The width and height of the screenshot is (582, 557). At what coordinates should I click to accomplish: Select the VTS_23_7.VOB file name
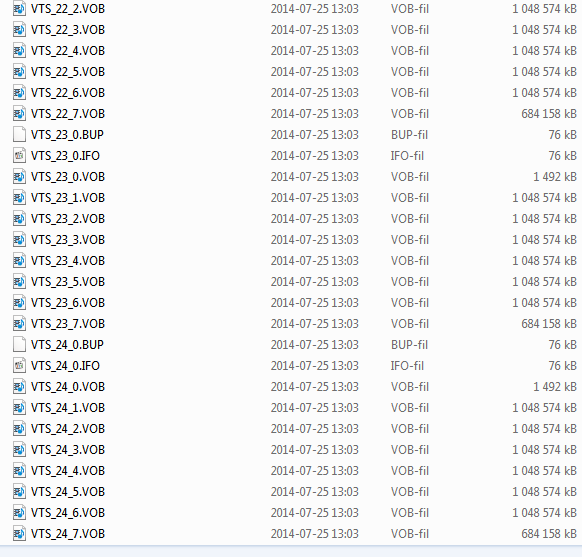(x=68, y=324)
